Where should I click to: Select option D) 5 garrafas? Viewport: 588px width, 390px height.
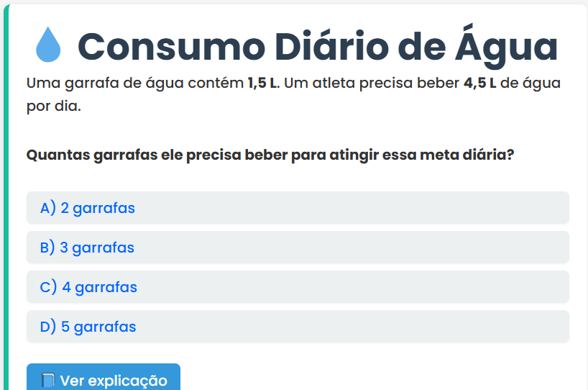298,327
